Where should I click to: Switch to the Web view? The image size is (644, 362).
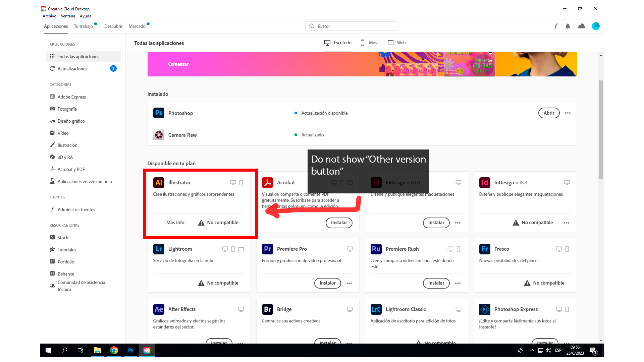[x=397, y=43]
